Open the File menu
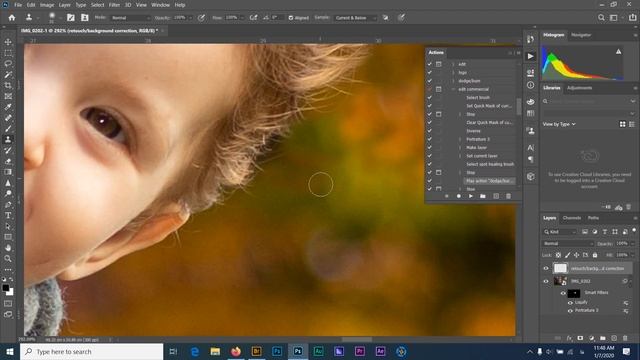Screen dimensions: 640x360 click(x=18, y=5)
